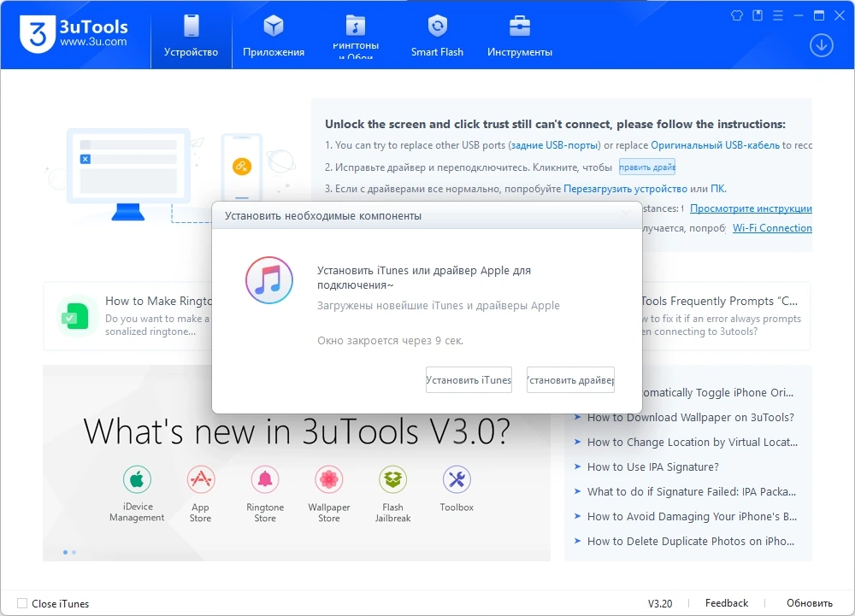Open the Инструменты tab
This screenshot has width=855, height=616.
520,36
